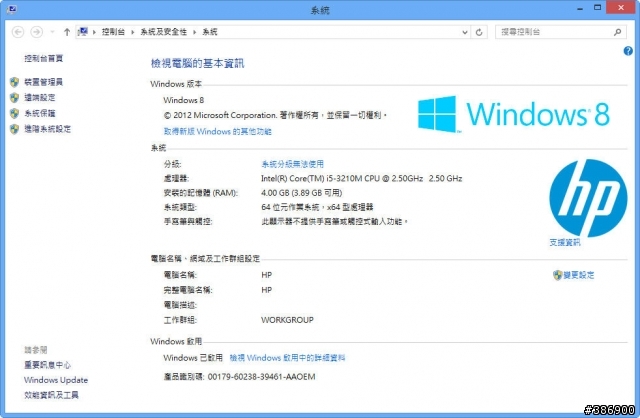The width and height of the screenshot is (640, 418).
Task: Maximize the 系統 window
Action: (597, 8)
